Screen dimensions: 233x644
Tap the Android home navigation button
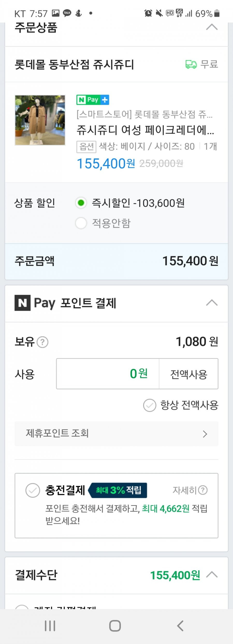click(x=115, y=626)
